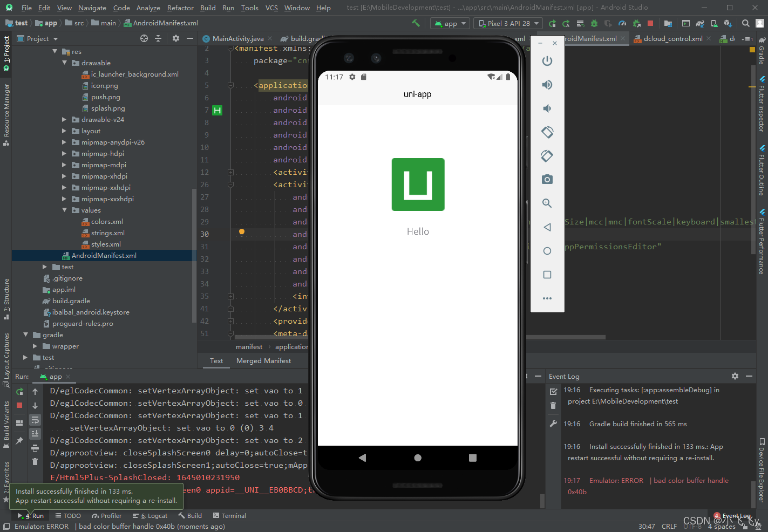Switch to dcloud_control.xml editor tab
768x532 pixels.
(x=673, y=38)
